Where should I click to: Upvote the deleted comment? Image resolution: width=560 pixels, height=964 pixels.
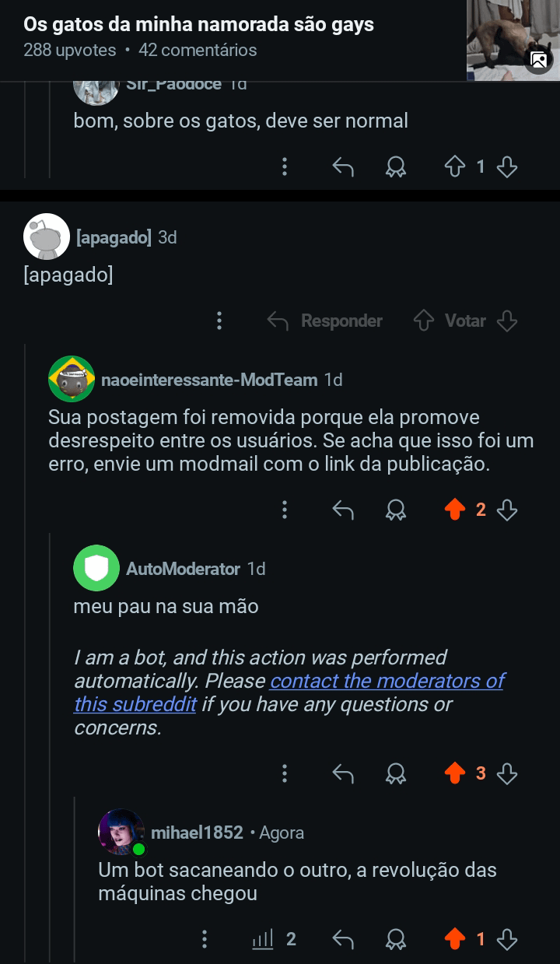[424, 321]
